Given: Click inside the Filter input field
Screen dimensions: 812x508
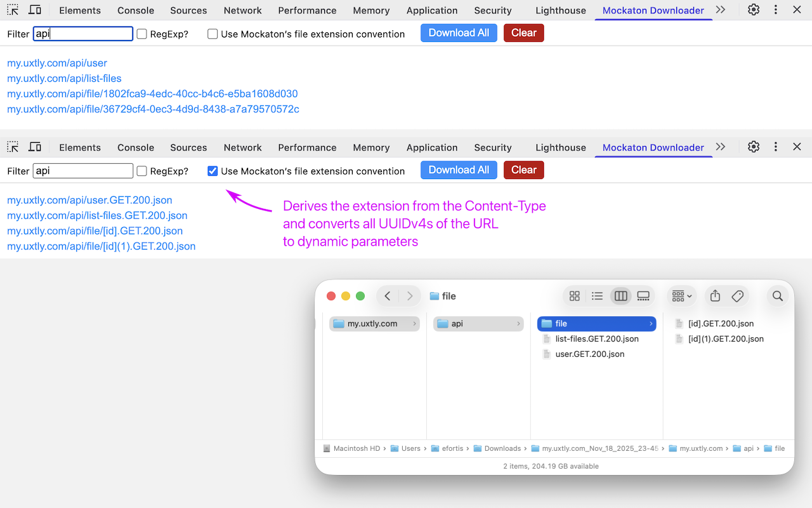Looking at the screenshot, I should (82, 33).
